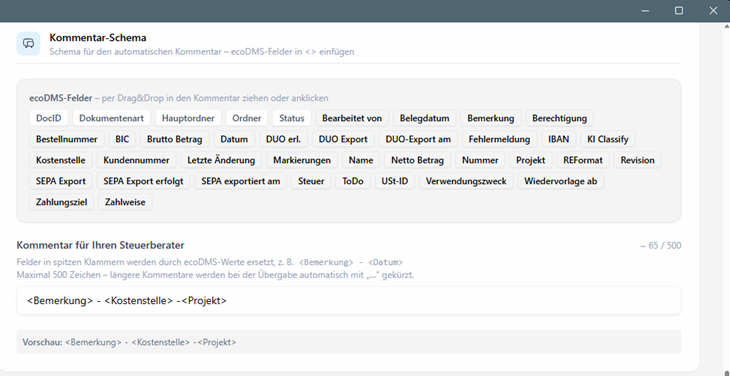Insert the IBAN field chip
Viewport: 730px width, 376px height.
point(559,139)
